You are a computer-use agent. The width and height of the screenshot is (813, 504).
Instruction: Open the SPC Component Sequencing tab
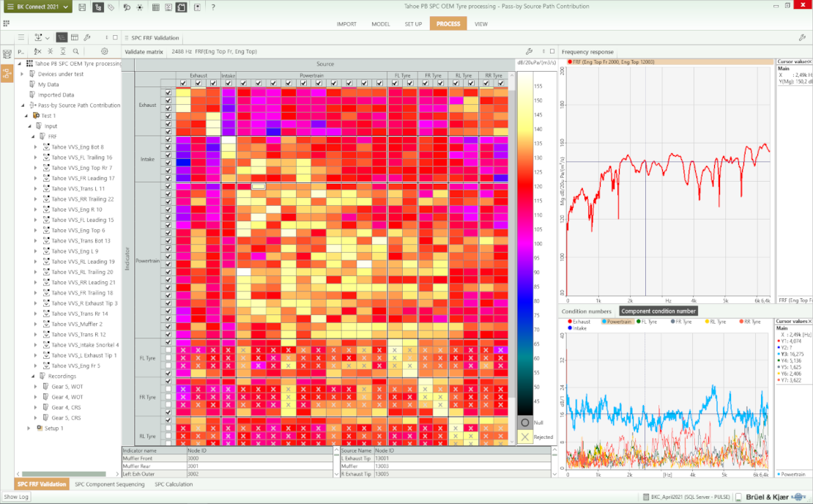pos(110,484)
